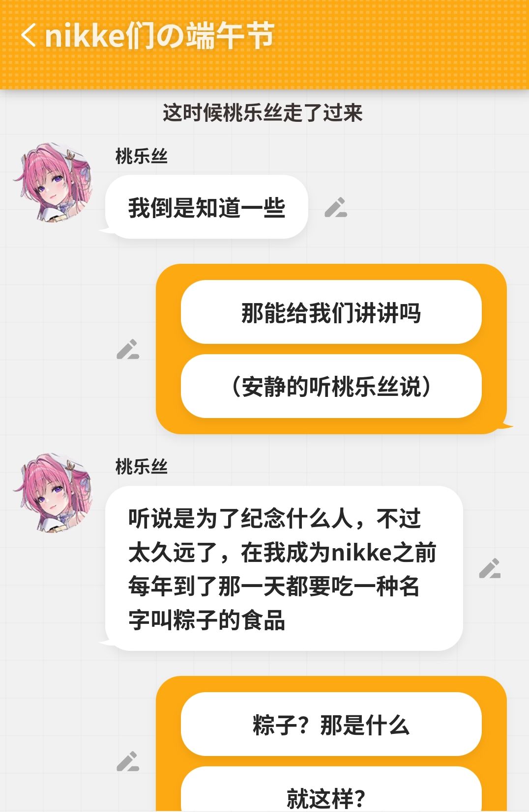529x812 pixels.
Task: Edit the message 我倒是知道一些
Action: (x=336, y=208)
